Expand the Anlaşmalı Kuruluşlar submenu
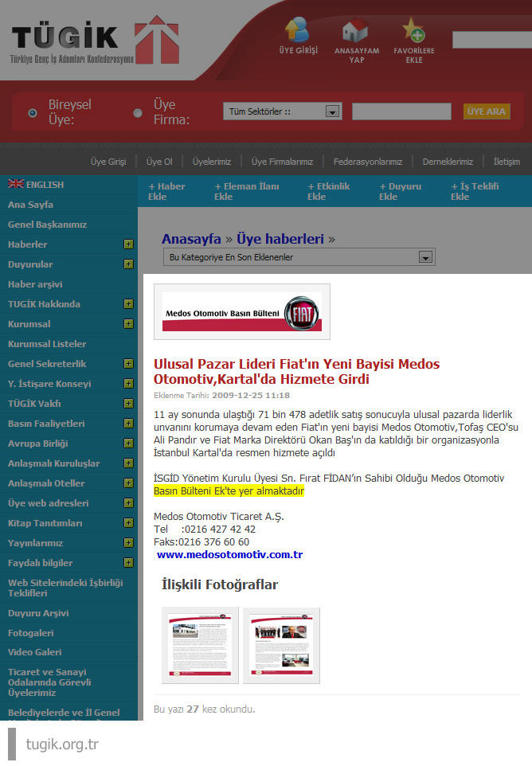This screenshot has height=766, width=532. tap(128, 463)
